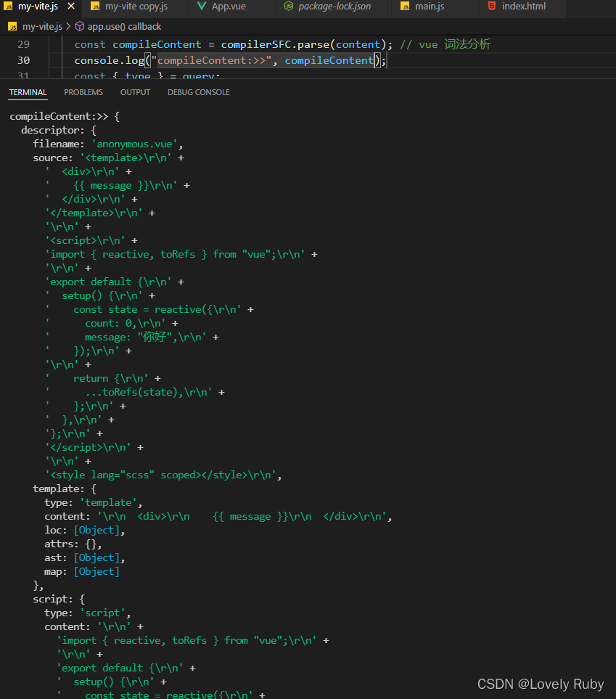
Task: Click the message: "你好" line
Action: click(132, 337)
